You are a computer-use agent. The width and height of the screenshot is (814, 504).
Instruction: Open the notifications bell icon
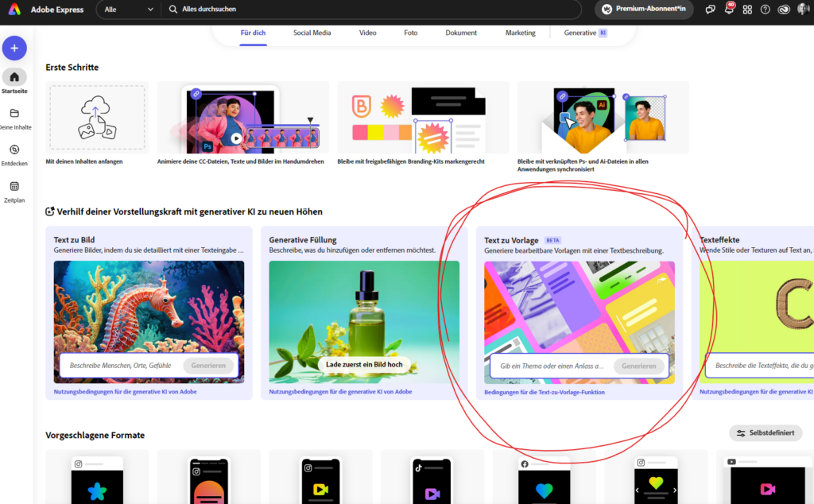point(728,10)
